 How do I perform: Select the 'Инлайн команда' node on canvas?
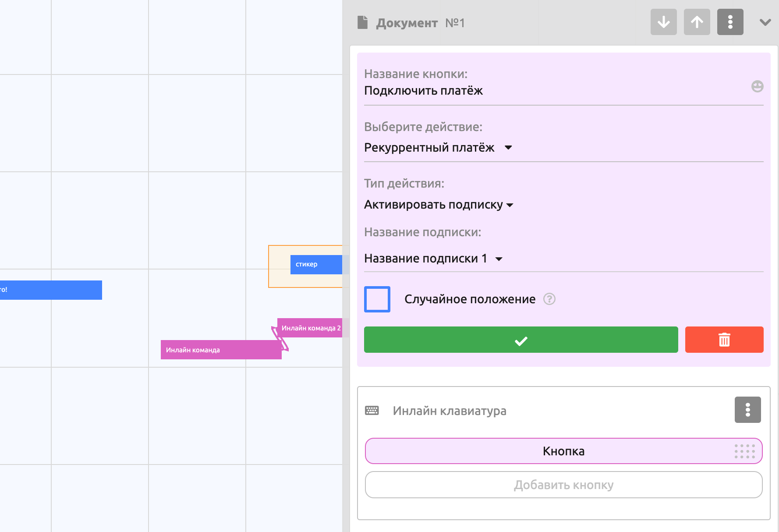click(221, 350)
